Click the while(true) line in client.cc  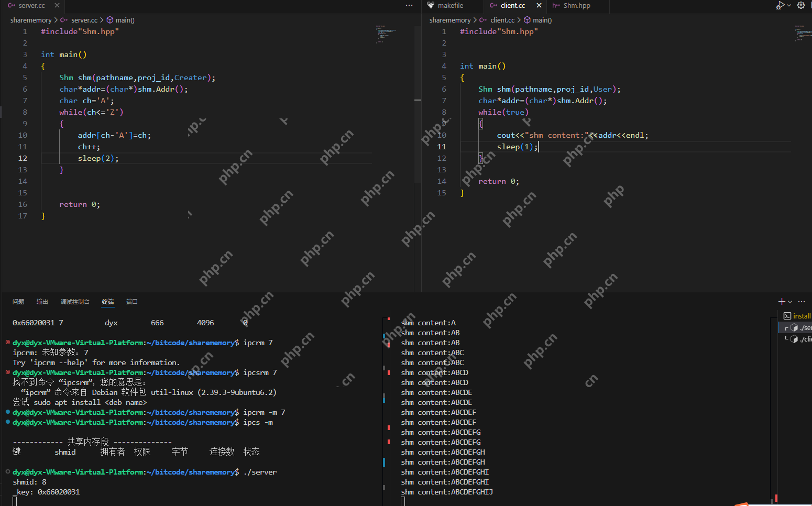(x=503, y=112)
